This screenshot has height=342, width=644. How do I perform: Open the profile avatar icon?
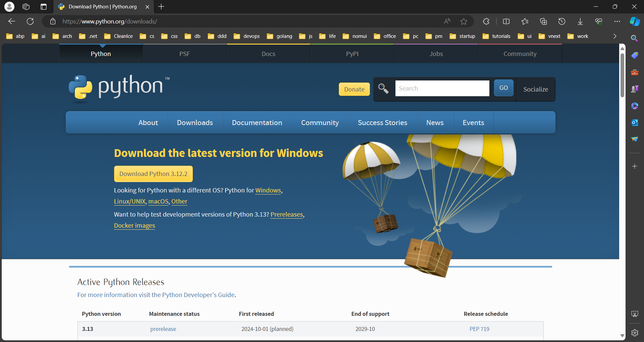pos(9,6)
